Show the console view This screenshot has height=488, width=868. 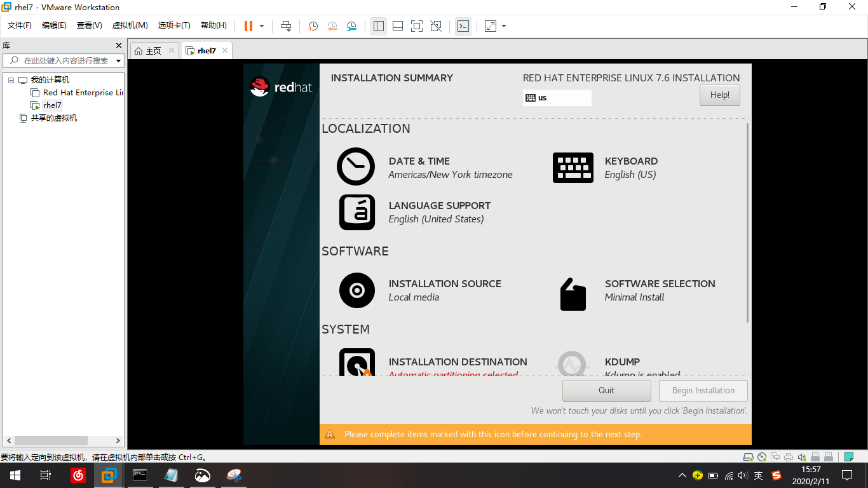(x=463, y=26)
